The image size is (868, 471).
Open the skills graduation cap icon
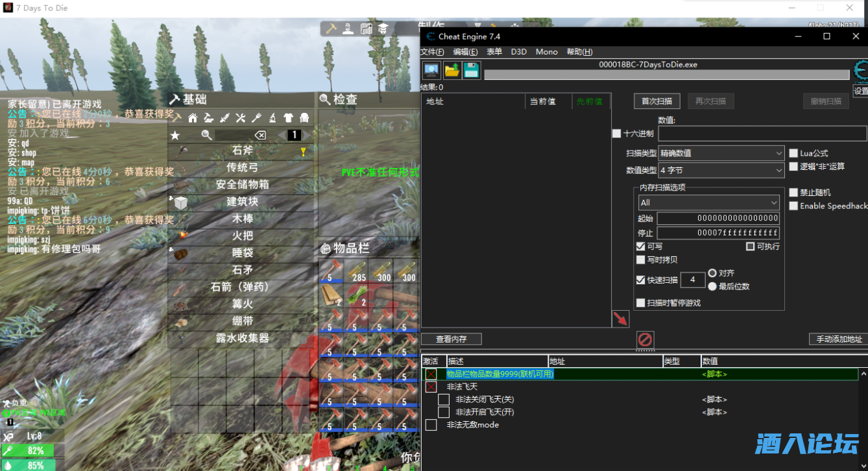point(383,29)
